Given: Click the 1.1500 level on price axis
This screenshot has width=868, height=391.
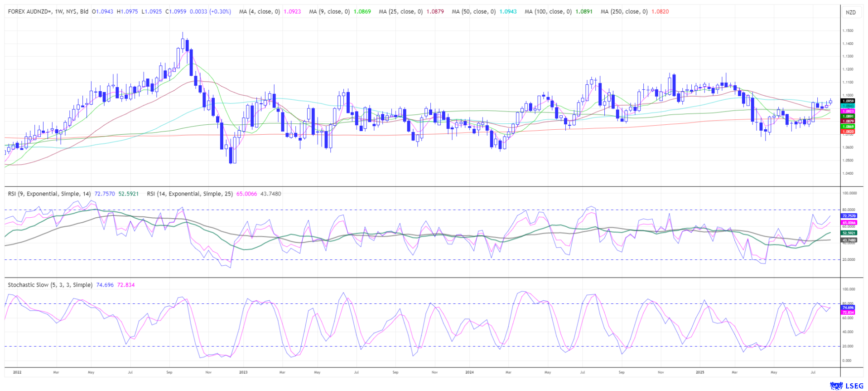Looking at the screenshot, I should click(x=848, y=31).
